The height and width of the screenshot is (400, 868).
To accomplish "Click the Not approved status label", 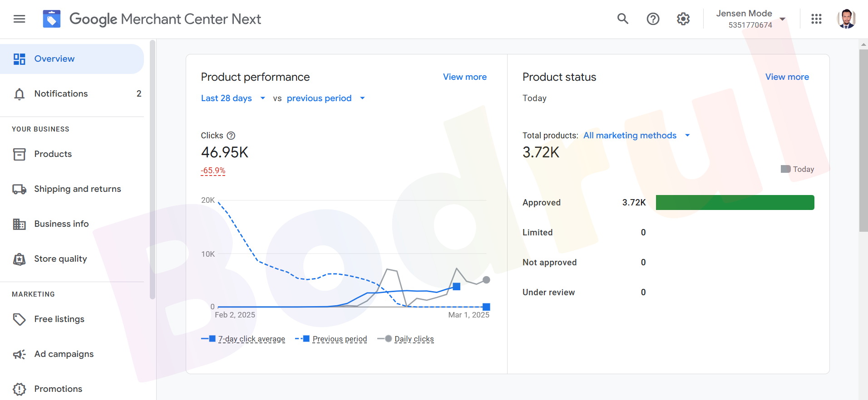I will tap(549, 263).
